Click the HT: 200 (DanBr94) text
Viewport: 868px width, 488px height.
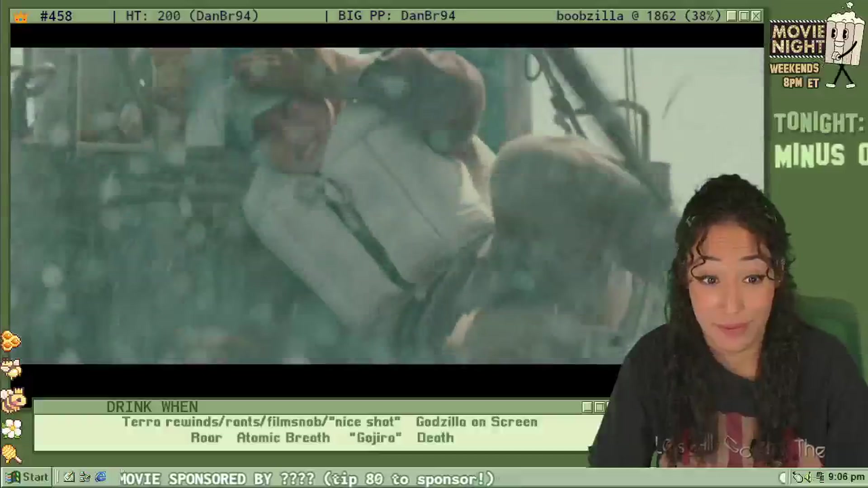pos(192,16)
